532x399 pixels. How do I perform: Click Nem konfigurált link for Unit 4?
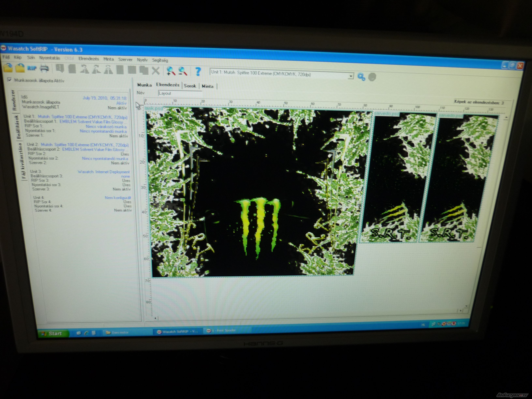coord(118,198)
